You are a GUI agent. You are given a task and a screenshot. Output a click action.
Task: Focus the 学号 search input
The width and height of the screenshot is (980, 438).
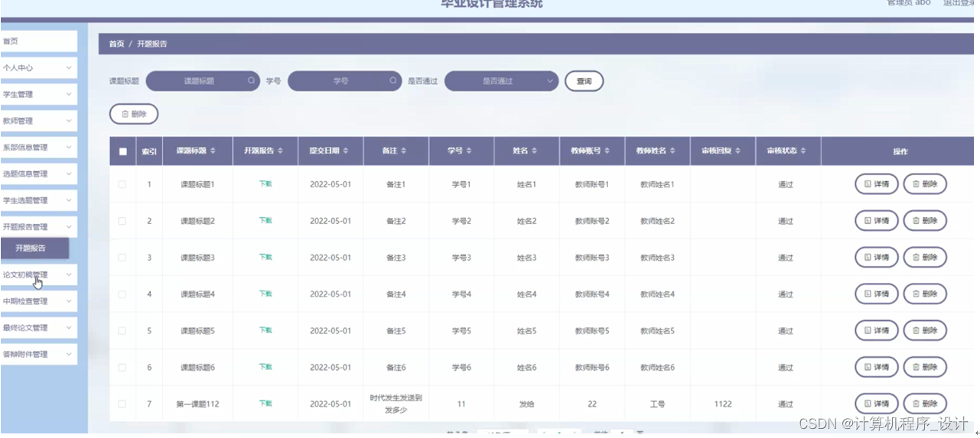tap(344, 80)
